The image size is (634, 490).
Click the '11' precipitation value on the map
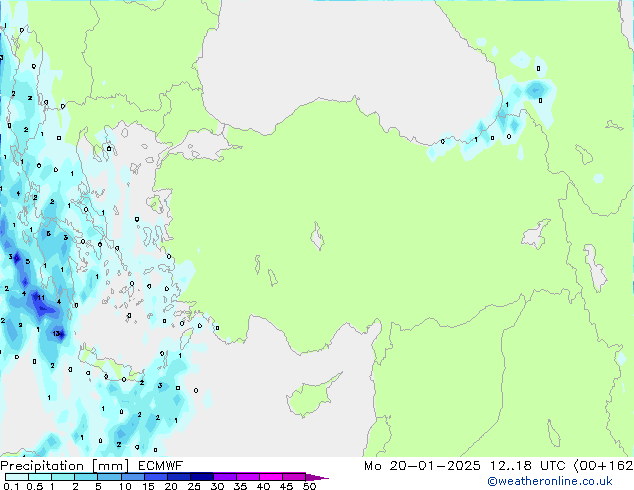pos(41,298)
